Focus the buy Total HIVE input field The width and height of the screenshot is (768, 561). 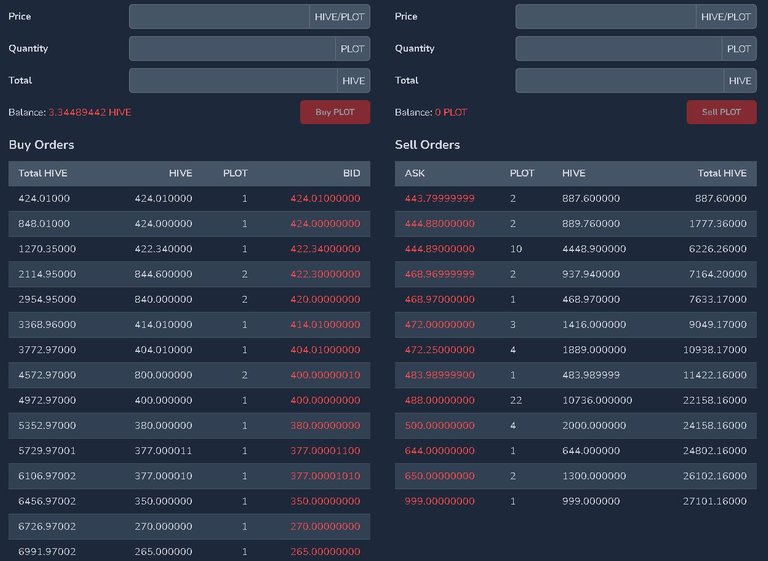233,80
